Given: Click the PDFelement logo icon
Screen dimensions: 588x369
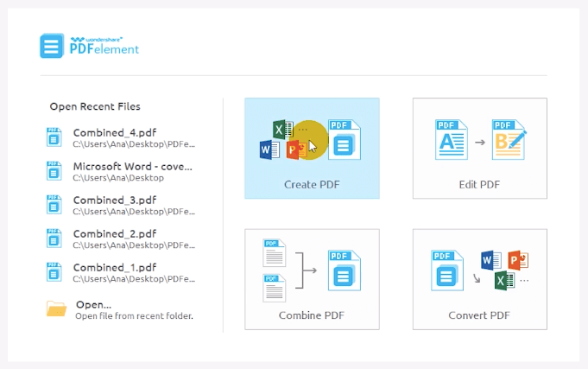Looking at the screenshot, I should tap(52, 46).
